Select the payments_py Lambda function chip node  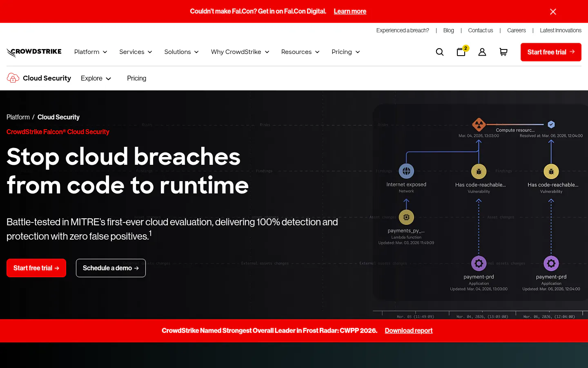point(406,218)
